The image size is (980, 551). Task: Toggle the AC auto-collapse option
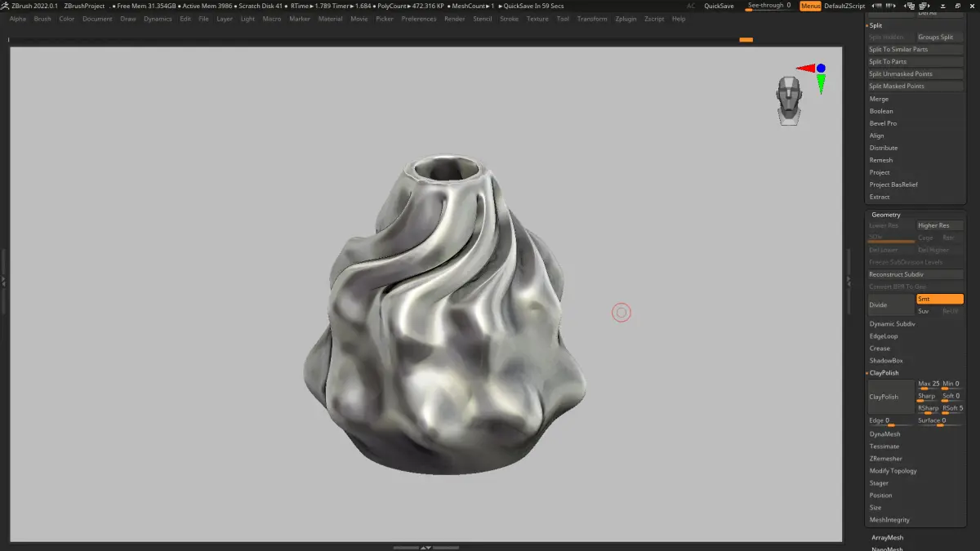pyautogui.click(x=691, y=6)
